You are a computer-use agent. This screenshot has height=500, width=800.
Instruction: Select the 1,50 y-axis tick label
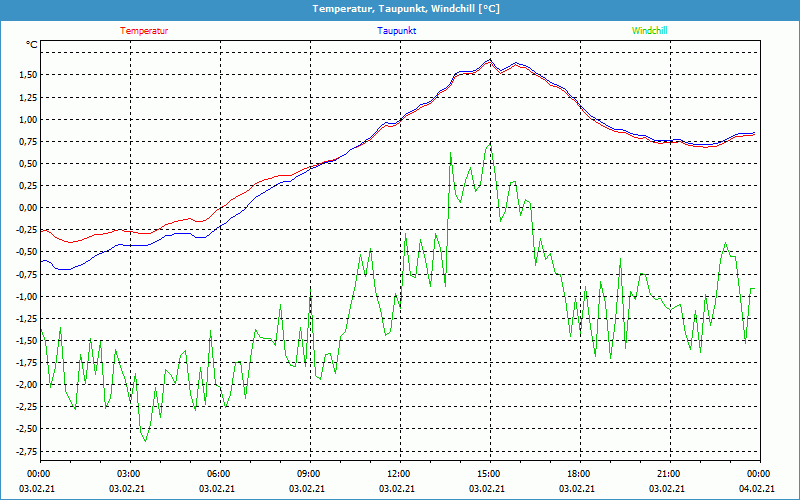point(26,76)
